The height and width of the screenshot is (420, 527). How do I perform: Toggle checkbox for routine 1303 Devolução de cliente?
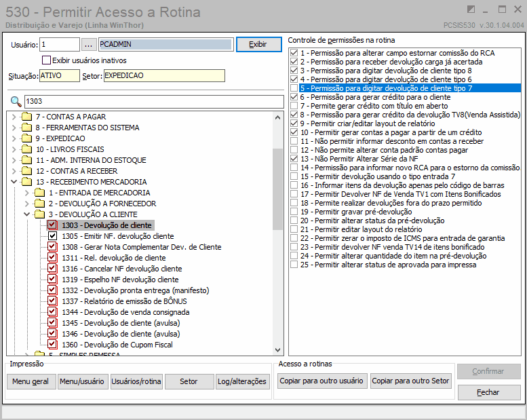52,225
